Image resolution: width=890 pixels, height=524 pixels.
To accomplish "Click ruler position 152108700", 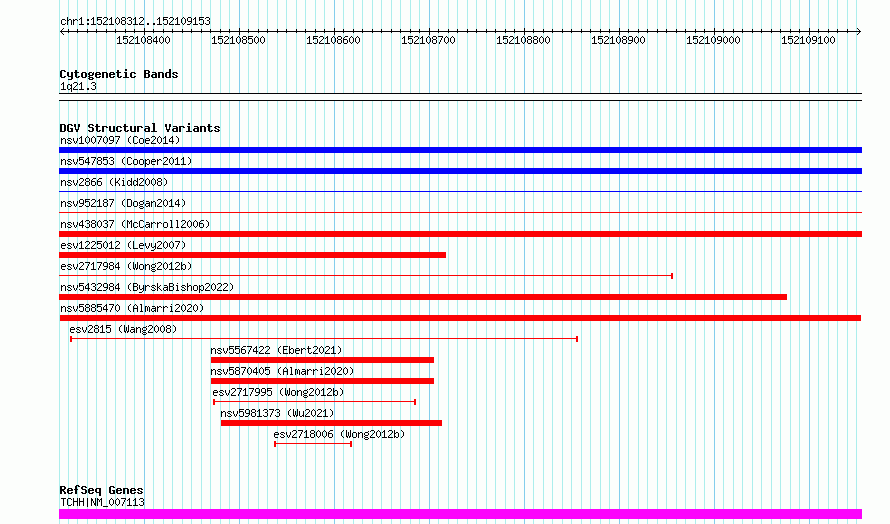I will tap(429, 40).
